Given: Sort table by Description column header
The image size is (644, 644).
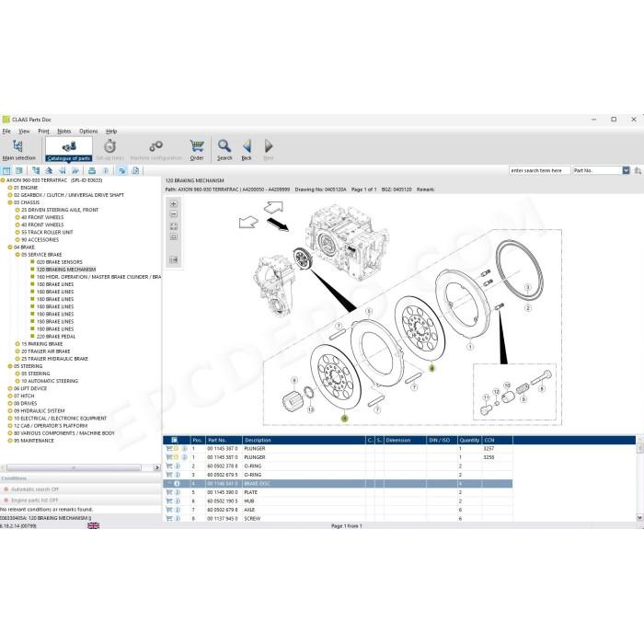Looking at the screenshot, I should point(304,441).
